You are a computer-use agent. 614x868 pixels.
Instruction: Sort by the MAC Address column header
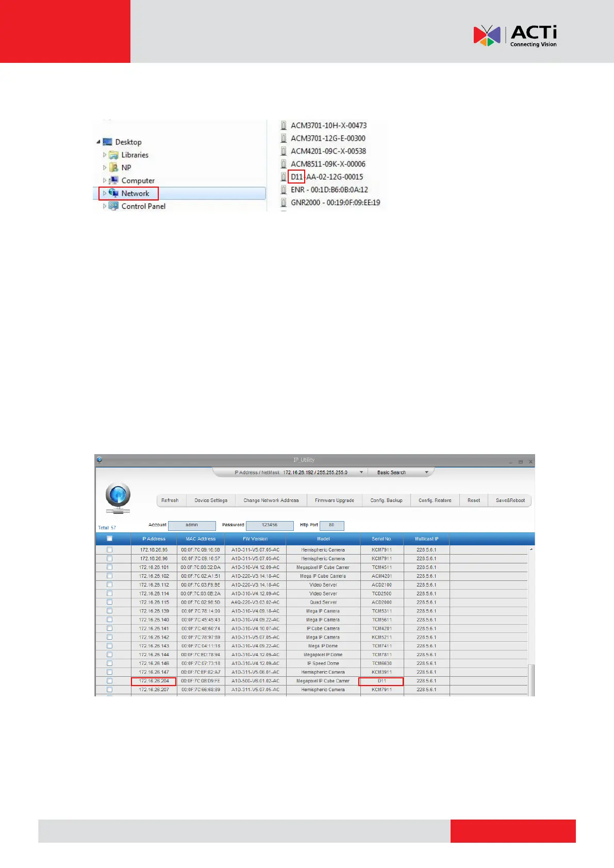coord(201,539)
